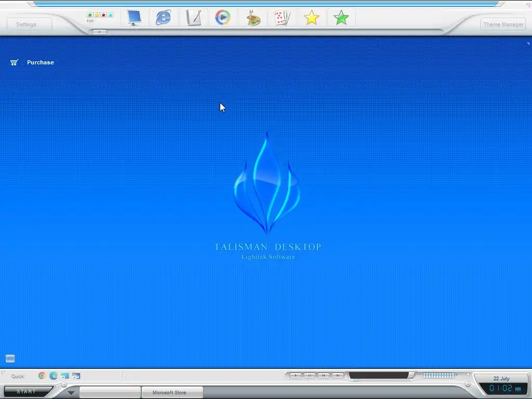Click the fourth Quick bar window-switch icon
Screen dimensions: 532x399
(x=76, y=376)
